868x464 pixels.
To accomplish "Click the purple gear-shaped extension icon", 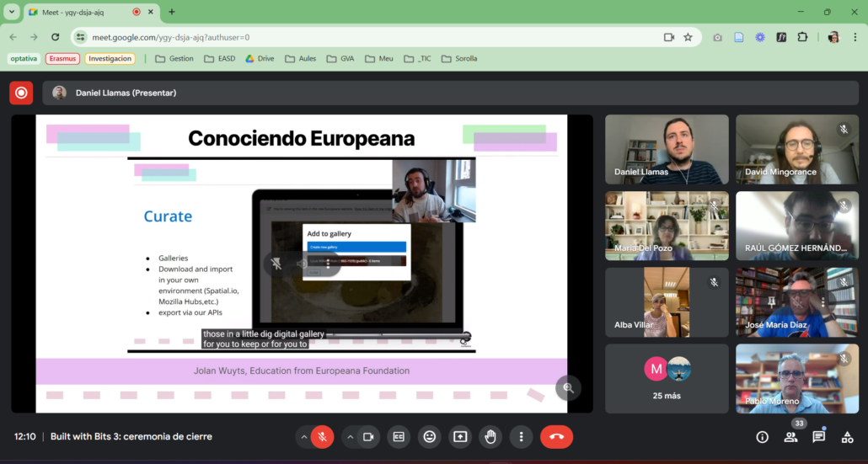I will (760, 37).
